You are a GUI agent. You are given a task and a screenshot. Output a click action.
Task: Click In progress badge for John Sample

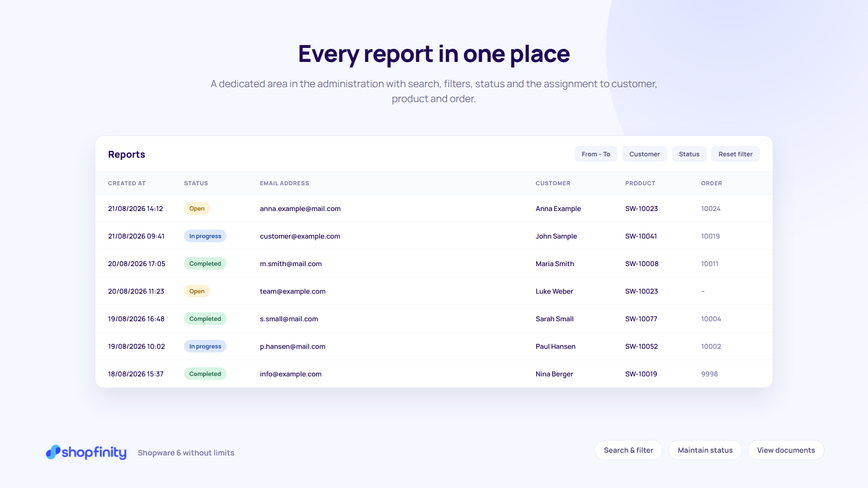(205, 236)
